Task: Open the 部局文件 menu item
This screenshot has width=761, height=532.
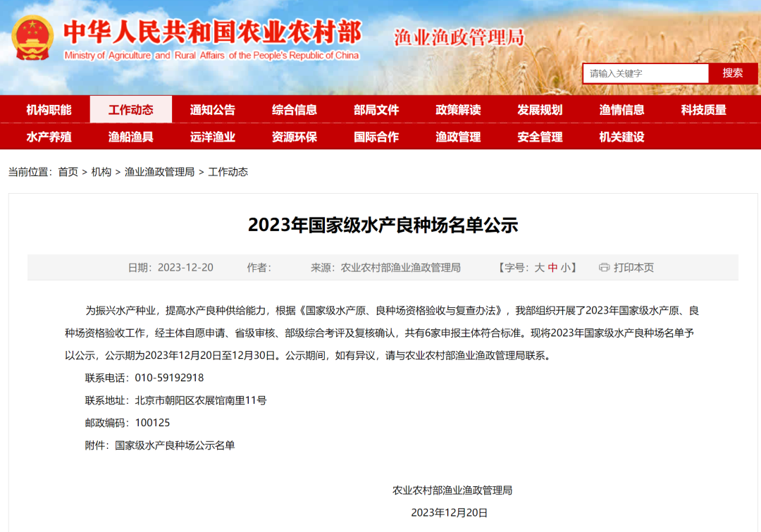Action: 376,110
